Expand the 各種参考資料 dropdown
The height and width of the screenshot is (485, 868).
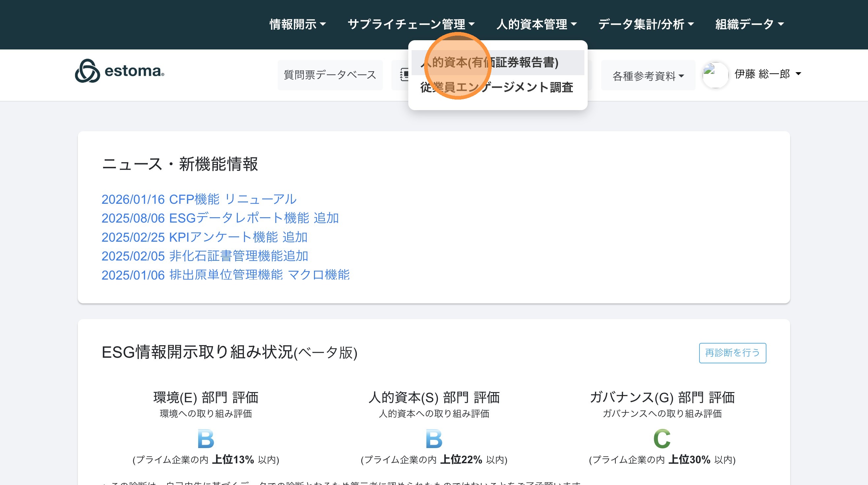pyautogui.click(x=648, y=76)
